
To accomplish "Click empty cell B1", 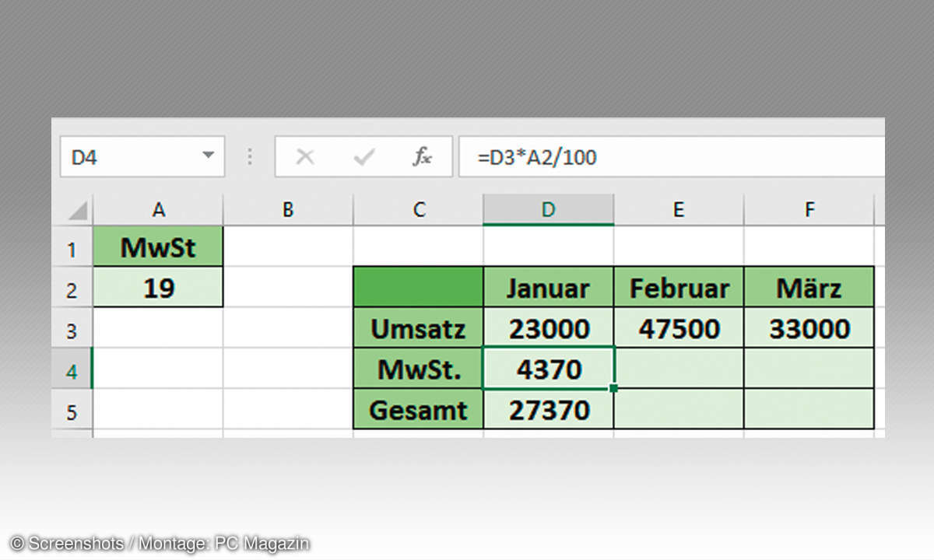I will tap(288, 247).
